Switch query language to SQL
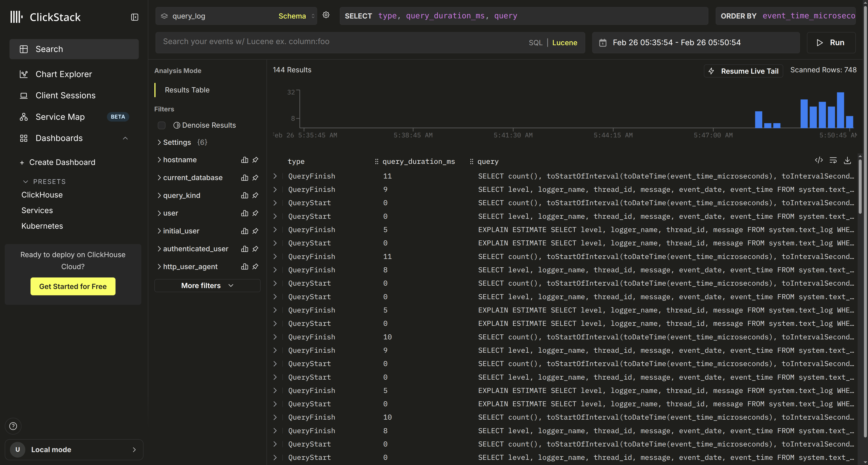Screen dimensions: 868x465 (x=535, y=43)
